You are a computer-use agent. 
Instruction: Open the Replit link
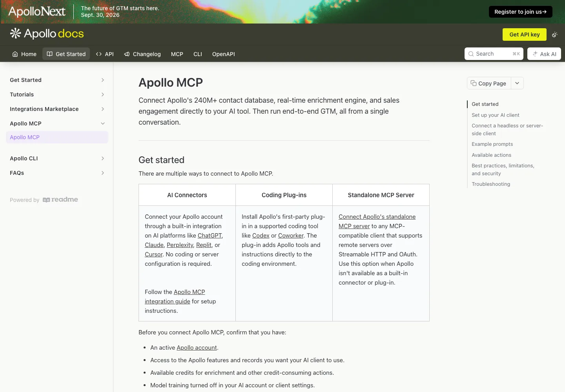coord(204,245)
